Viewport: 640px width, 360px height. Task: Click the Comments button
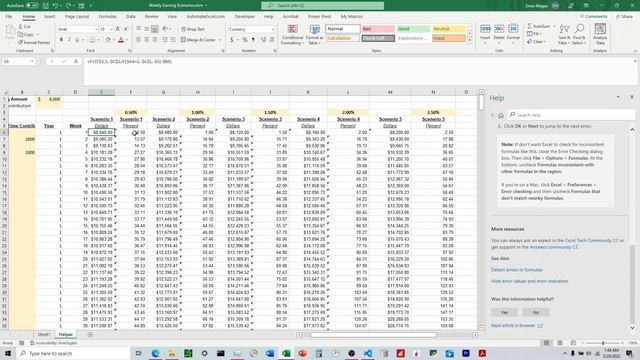[x=594, y=17]
